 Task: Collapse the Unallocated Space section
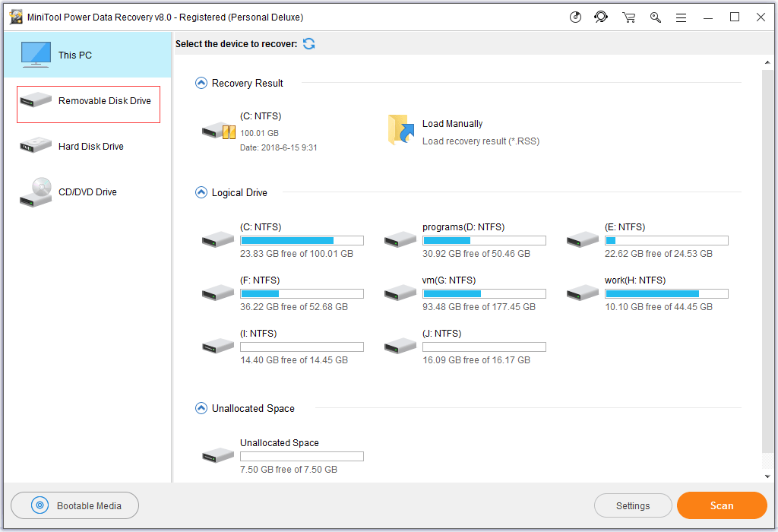[x=201, y=408]
